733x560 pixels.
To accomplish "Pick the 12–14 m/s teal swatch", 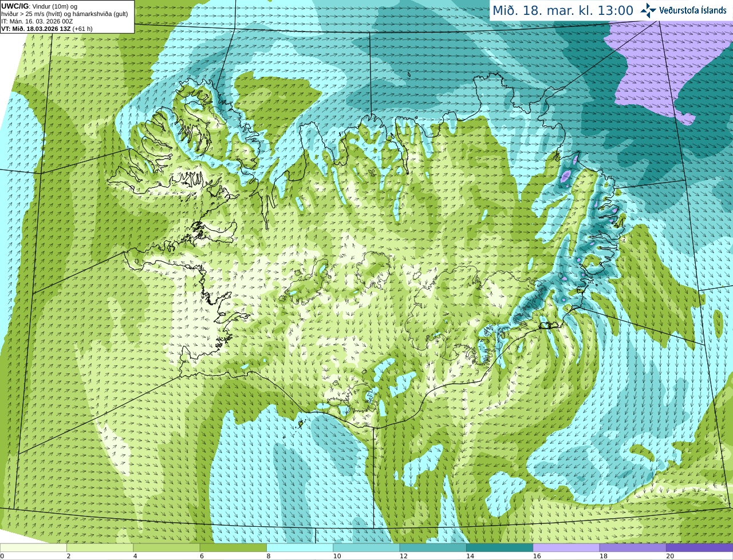I will click(433, 547).
